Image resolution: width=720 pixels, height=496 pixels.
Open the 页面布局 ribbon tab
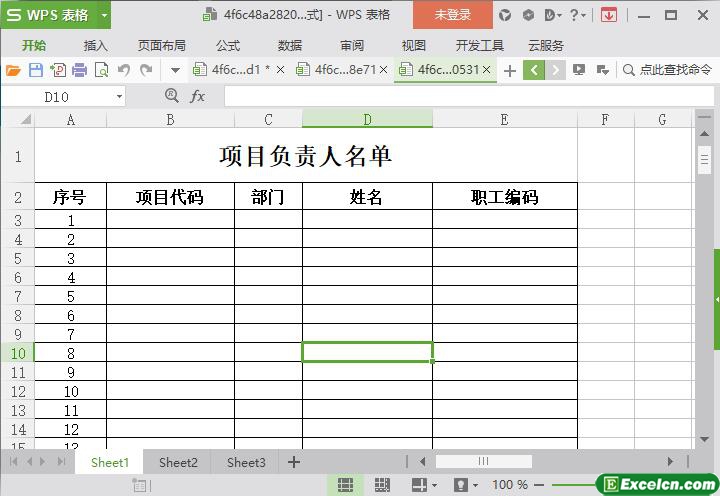(162, 45)
